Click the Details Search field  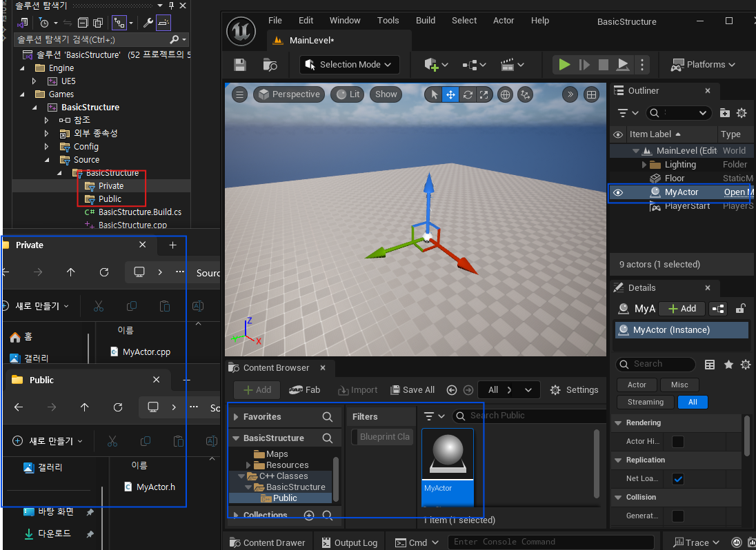(x=656, y=364)
